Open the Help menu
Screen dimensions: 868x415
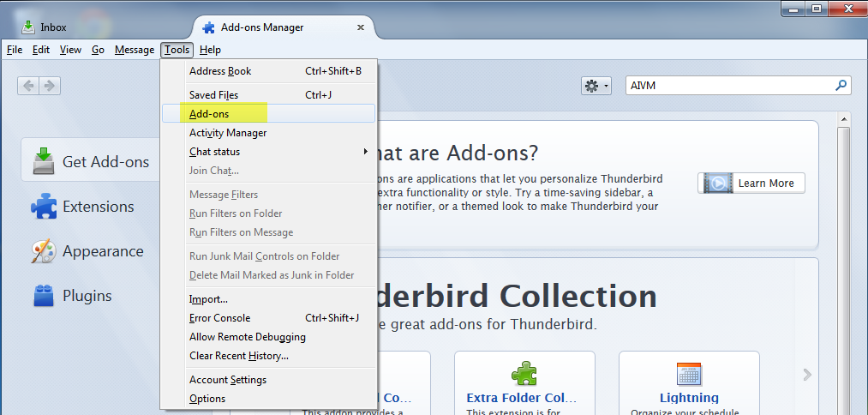210,50
